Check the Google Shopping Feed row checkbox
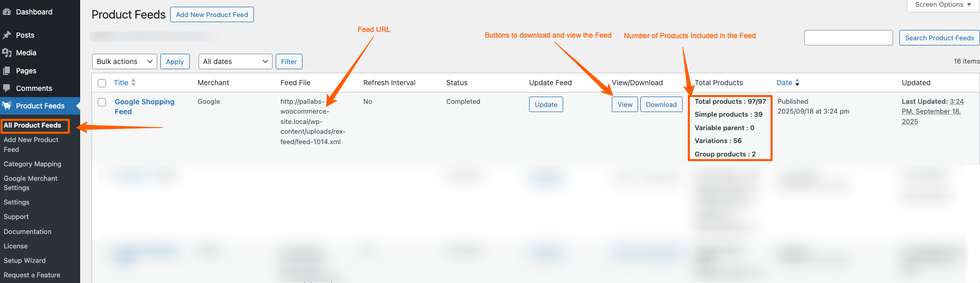The height and width of the screenshot is (283, 980). pos(102,102)
